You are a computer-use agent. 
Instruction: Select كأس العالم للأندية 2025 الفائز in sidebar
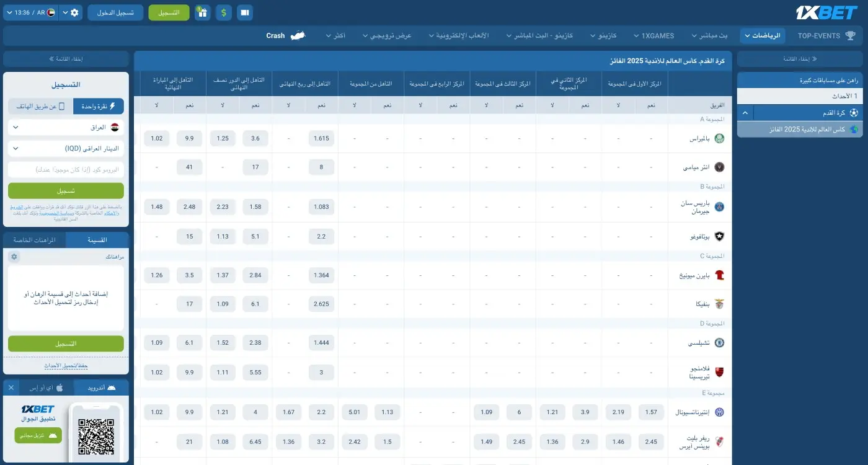tap(800, 130)
